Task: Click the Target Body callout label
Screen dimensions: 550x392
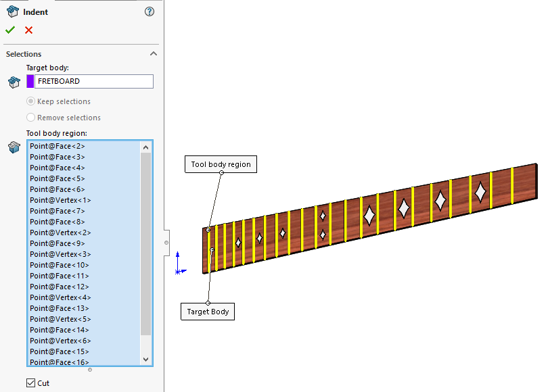Action: pos(207,312)
